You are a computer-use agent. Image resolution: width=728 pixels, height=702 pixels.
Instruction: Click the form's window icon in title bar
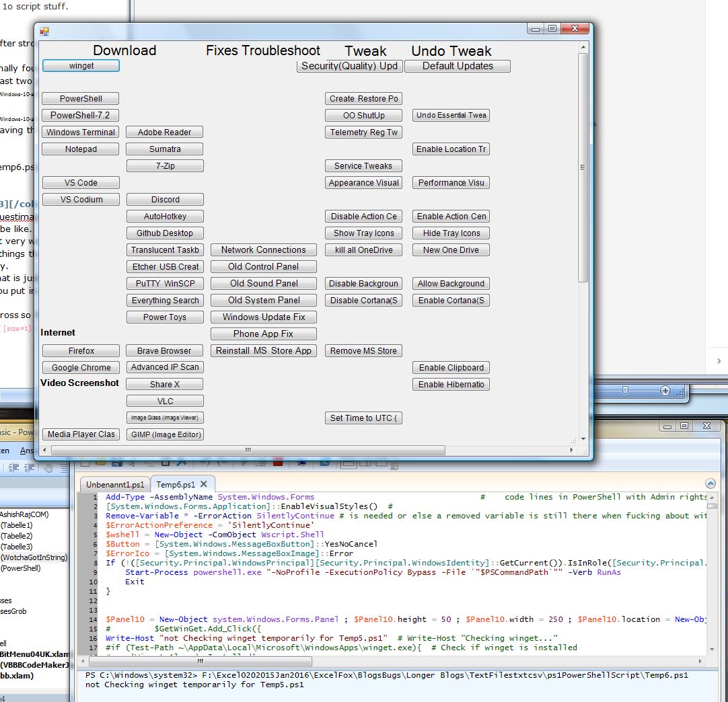[x=44, y=31]
